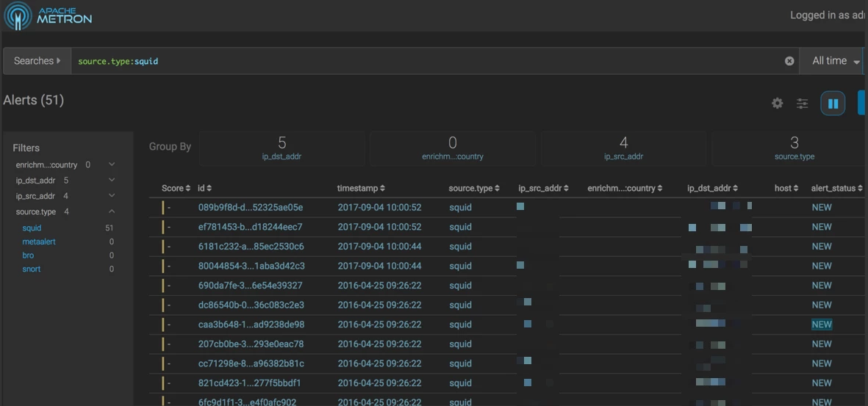This screenshot has width=868, height=406.
Task: Click the score bar of alert ef781453
Action: [x=162, y=227]
